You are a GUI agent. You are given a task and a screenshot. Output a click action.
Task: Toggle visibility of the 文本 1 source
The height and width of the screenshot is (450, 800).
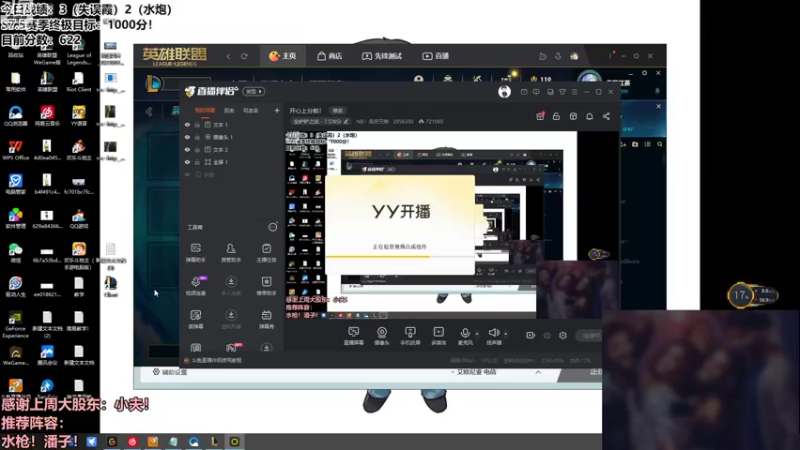(x=187, y=124)
